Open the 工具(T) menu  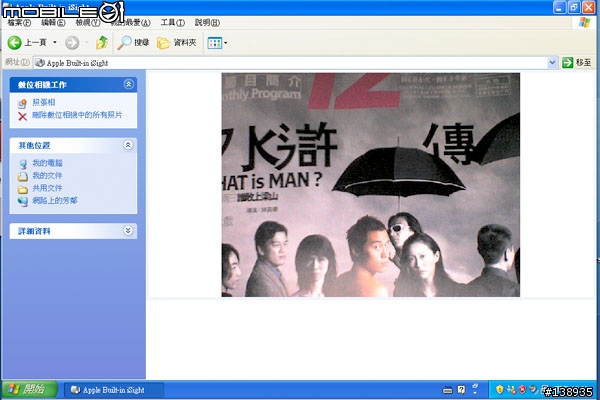coord(173,23)
